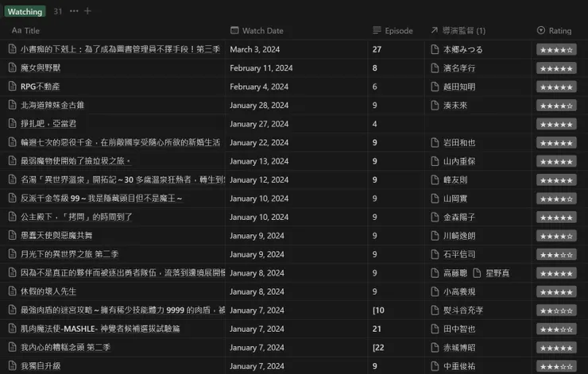Open 公主殿下，「拷問」的時間到了 page

(x=76, y=217)
